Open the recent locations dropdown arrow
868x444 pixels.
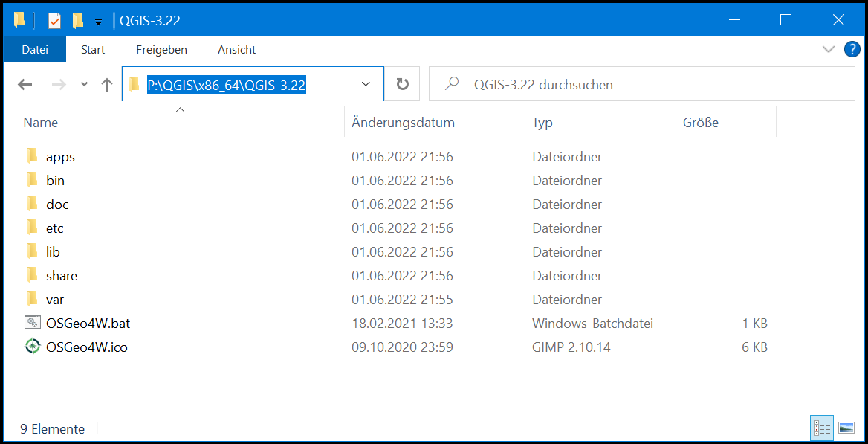tap(84, 85)
